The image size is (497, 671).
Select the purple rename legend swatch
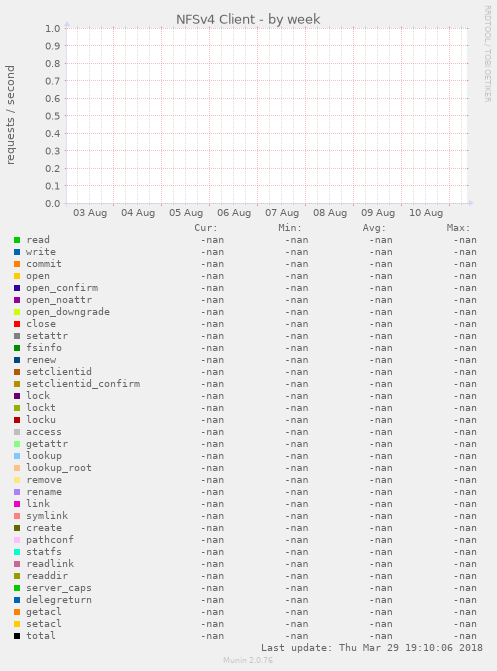[x=17, y=492]
